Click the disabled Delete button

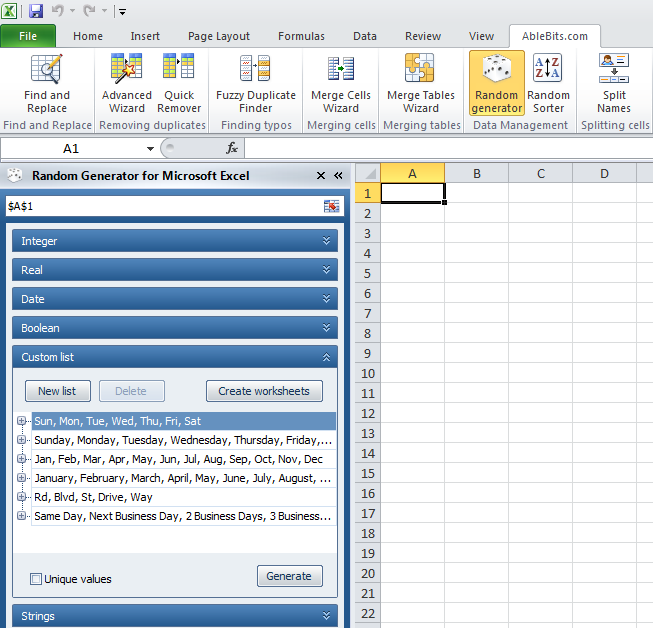point(132,391)
